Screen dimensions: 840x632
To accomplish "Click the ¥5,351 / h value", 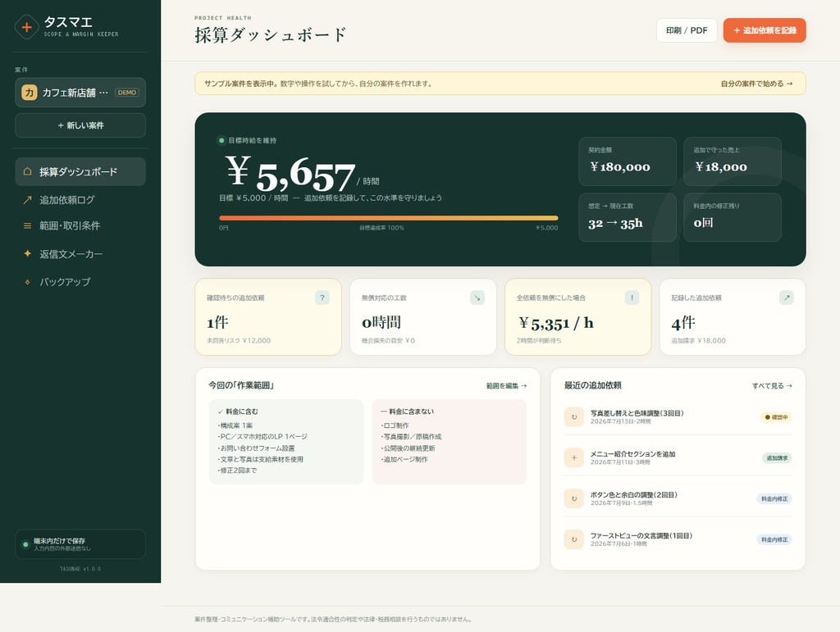I will (x=556, y=323).
